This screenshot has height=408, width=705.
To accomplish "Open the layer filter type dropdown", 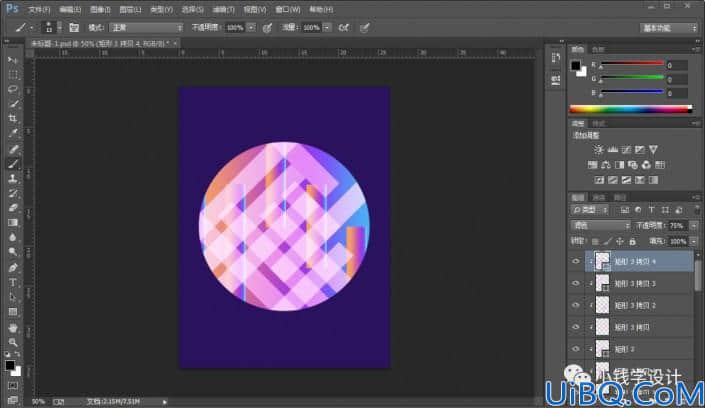I will tap(590, 210).
